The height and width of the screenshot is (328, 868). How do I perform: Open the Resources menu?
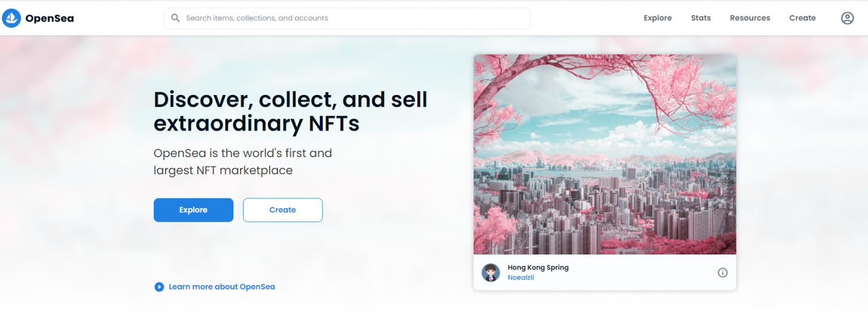(750, 18)
